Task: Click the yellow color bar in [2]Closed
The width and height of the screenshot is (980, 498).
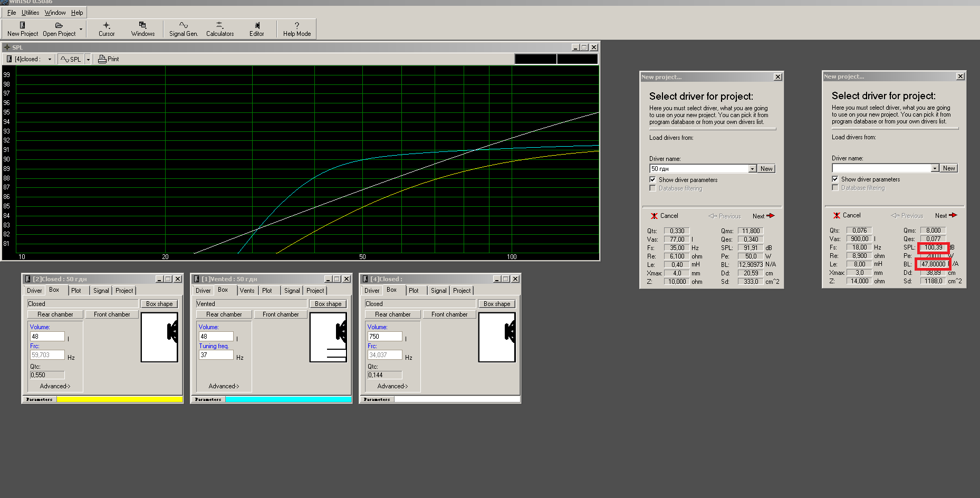Action: tap(119, 399)
